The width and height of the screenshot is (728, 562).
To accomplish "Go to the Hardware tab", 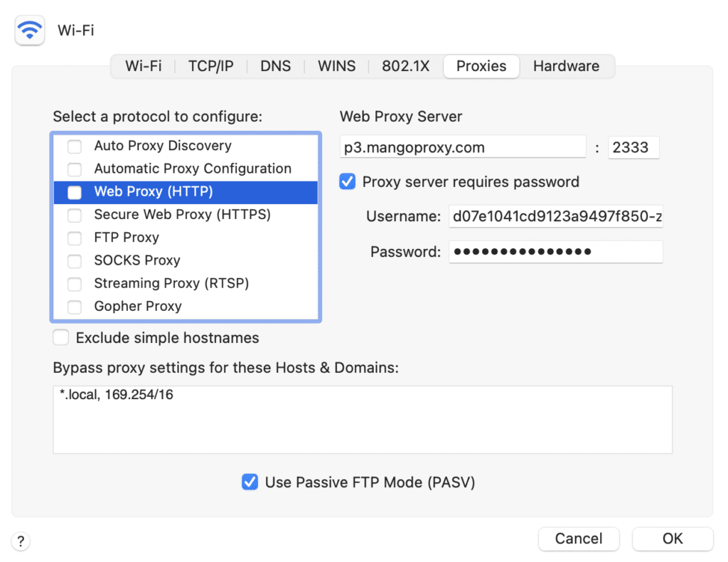I will tap(566, 66).
